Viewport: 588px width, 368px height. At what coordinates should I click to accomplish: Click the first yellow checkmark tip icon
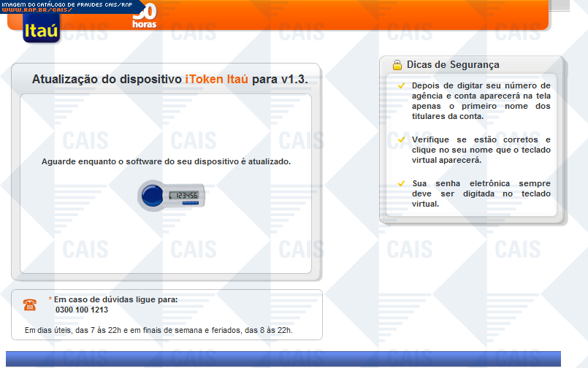tap(401, 86)
